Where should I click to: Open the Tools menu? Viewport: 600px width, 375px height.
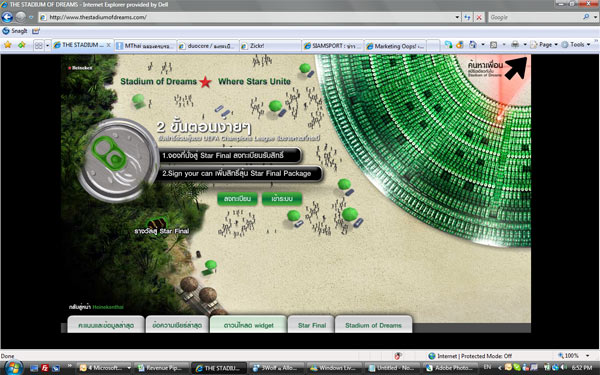click(x=576, y=45)
